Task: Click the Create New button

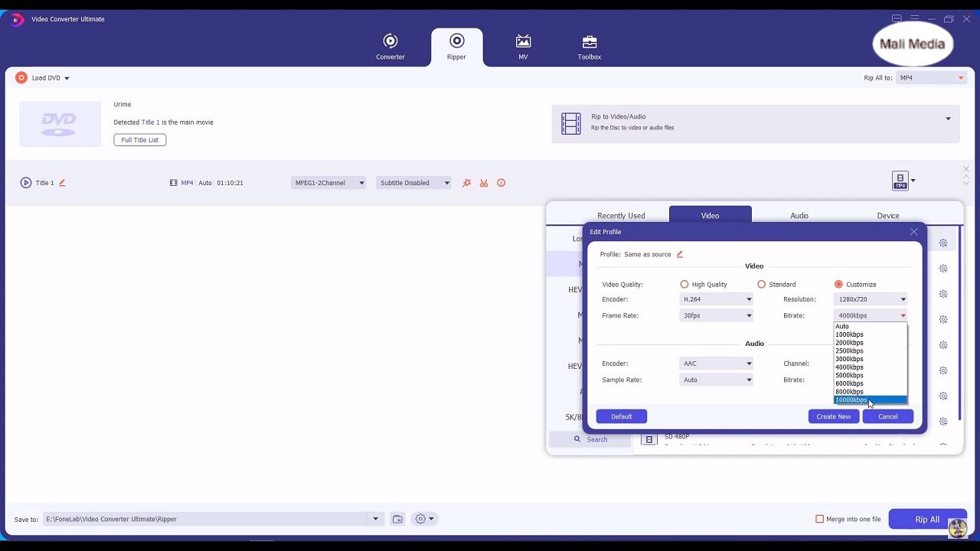Action: (833, 416)
